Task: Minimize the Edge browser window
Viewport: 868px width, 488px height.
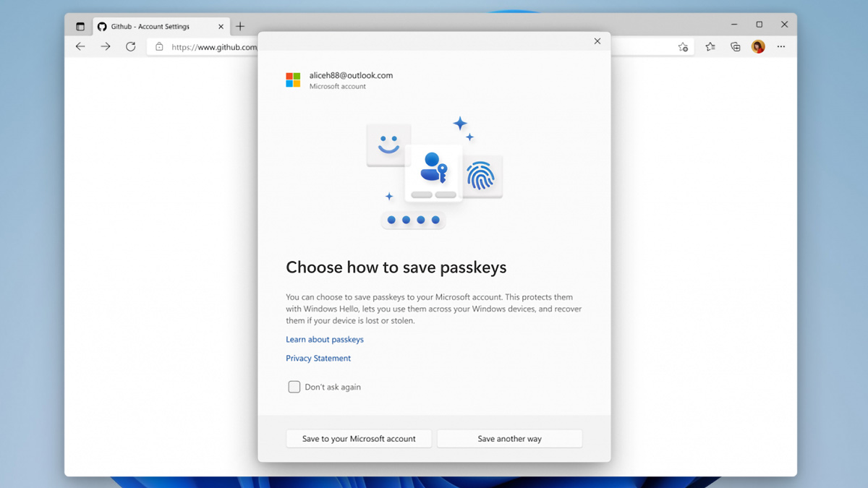Action: point(734,25)
